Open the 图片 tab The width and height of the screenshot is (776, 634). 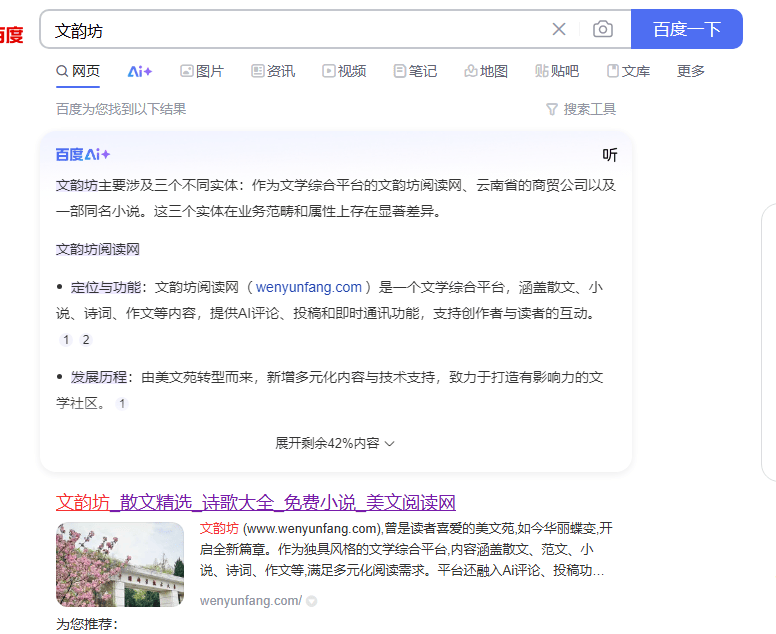[x=202, y=71]
